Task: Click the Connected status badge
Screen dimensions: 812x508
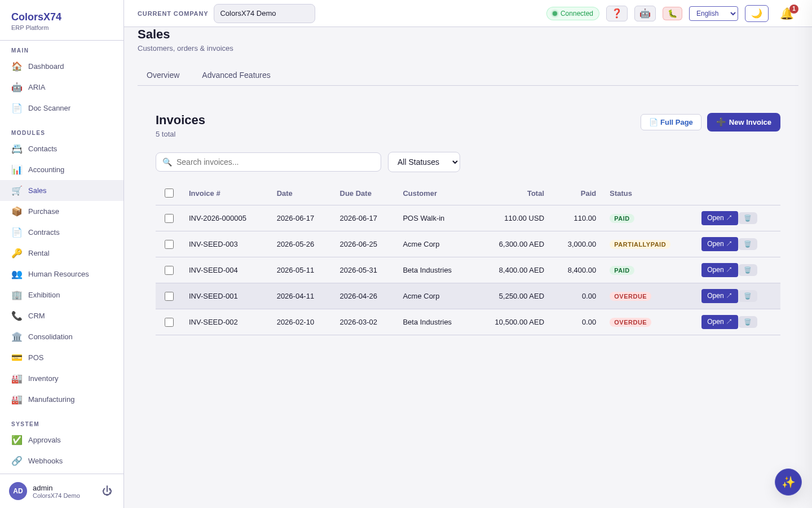Action: click(x=573, y=14)
